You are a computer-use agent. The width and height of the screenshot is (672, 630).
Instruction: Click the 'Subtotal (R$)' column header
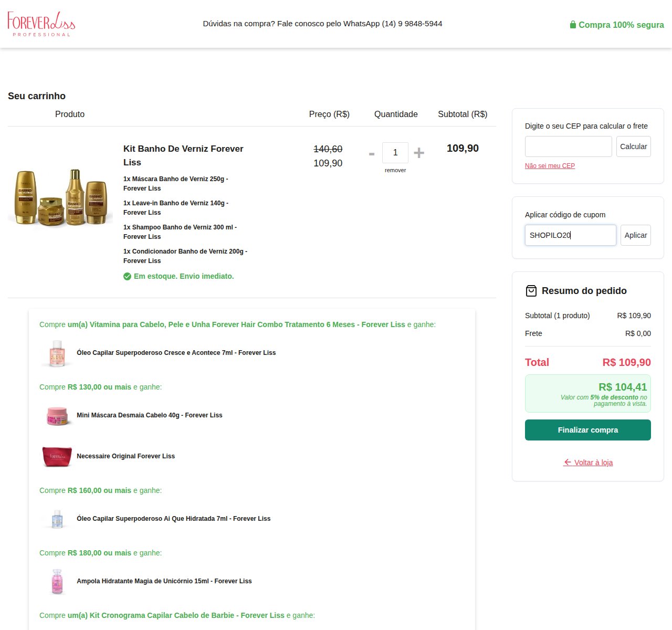(463, 114)
